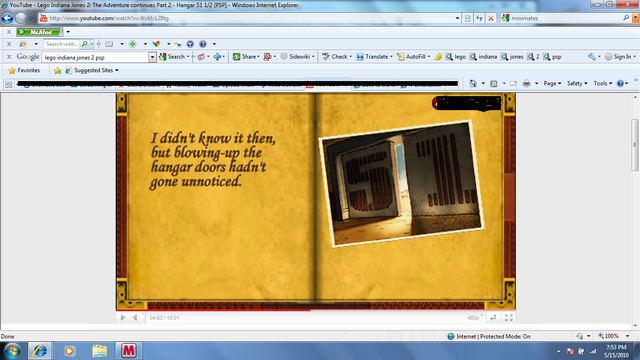Click the search magnifier in the minimates box
This screenshot has width=640, height=360.
coord(626,18)
